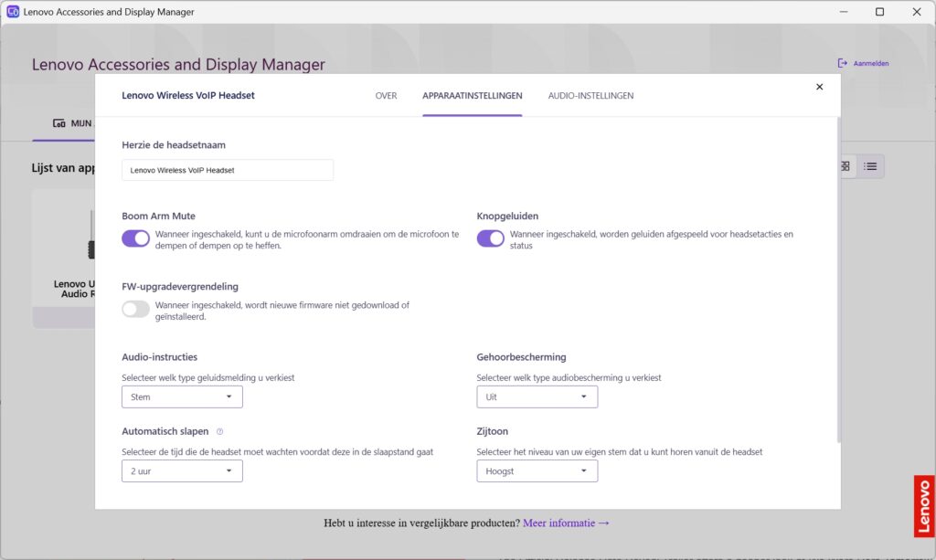
Task: Close the headset settings dialog
Action: (819, 87)
